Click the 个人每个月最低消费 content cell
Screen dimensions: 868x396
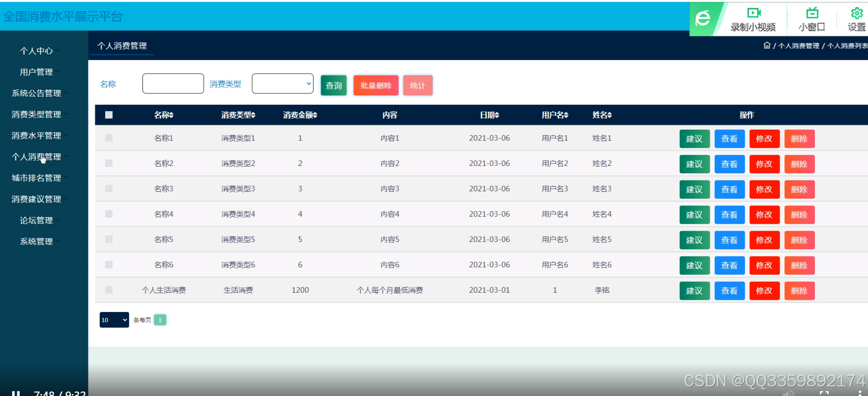point(390,290)
